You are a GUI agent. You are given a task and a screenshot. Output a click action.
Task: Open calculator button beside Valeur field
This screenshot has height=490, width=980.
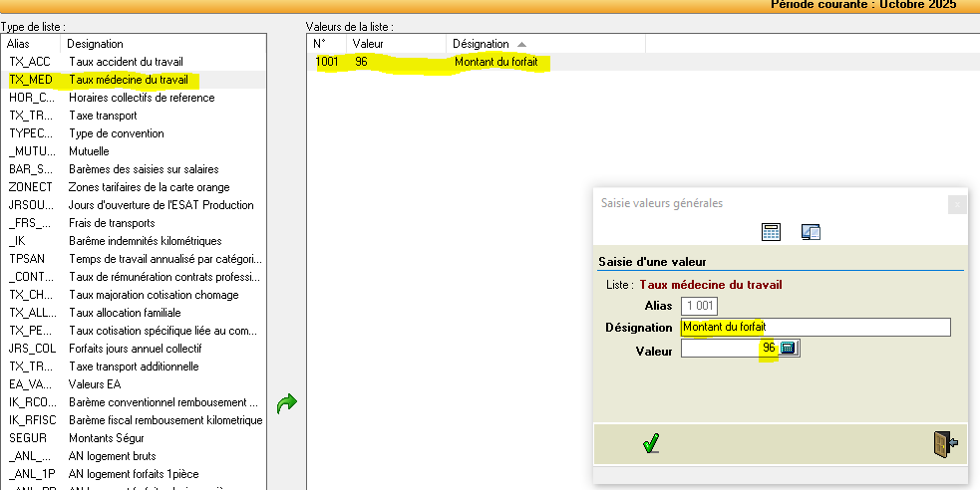click(x=789, y=349)
